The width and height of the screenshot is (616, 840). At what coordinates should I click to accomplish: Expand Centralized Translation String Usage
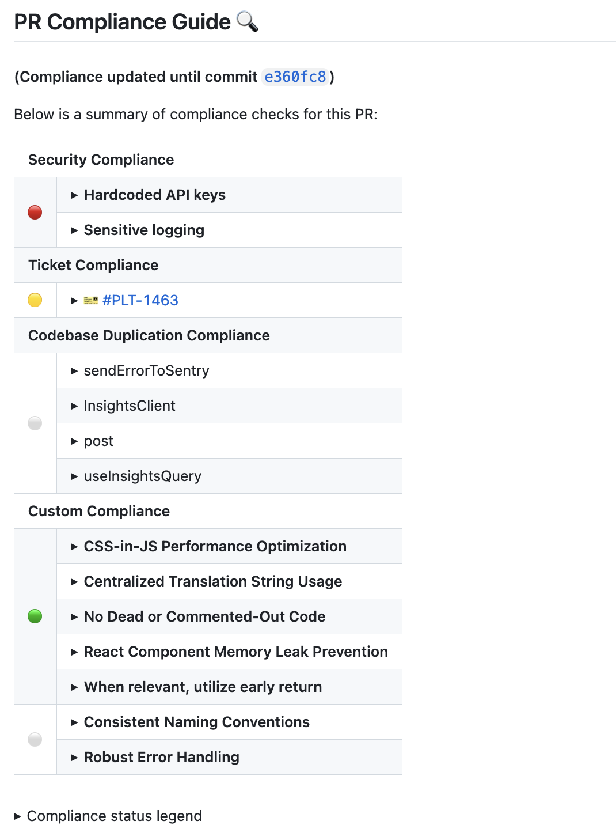212,581
